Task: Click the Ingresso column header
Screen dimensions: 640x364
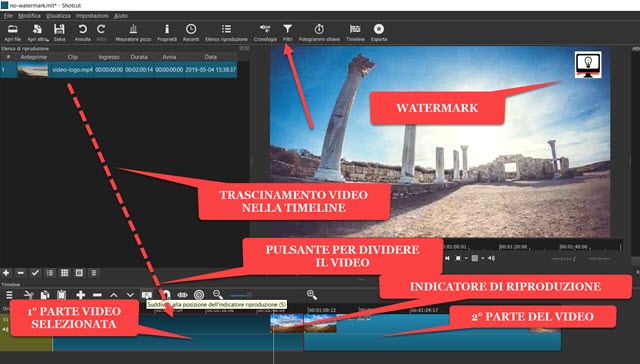Action: pos(109,57)
